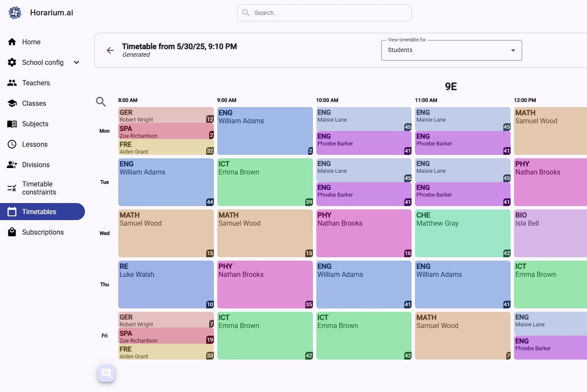This screenshot has width=587, height=392.
Task: Select the Timetables sidebar item
Action: click(39, 212)
